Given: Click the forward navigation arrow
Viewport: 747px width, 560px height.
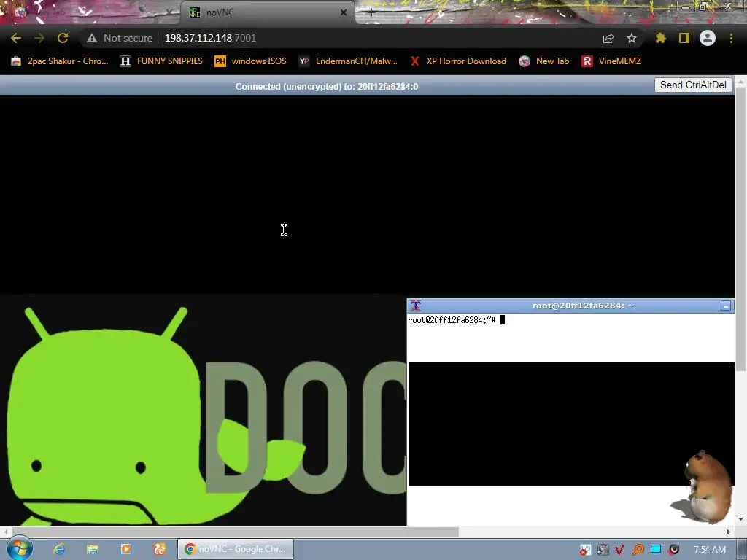Looking at the screenshot, I should point(39,38).
